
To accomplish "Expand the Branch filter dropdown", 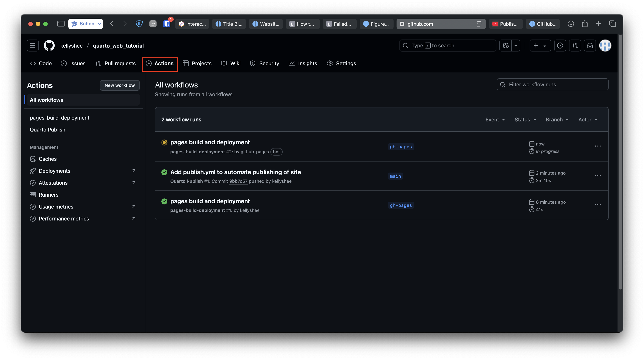I will (x=557, y=120).
